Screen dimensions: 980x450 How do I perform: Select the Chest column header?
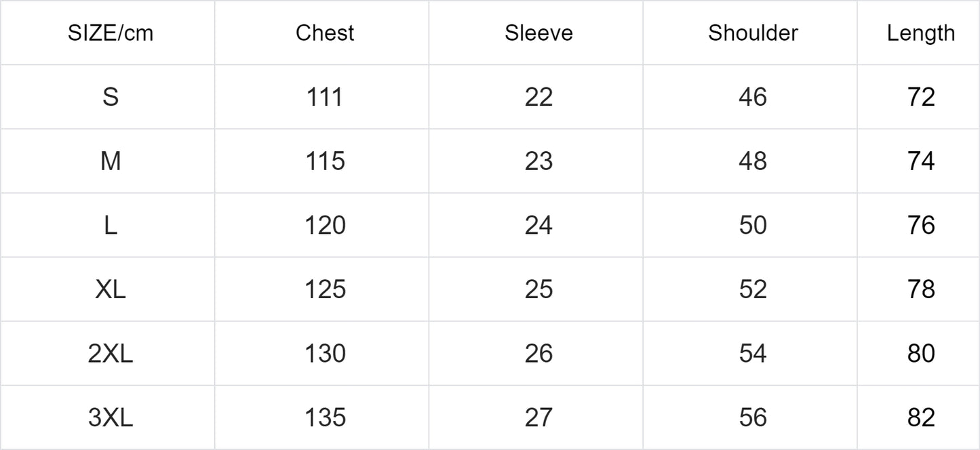click(325, 33)
